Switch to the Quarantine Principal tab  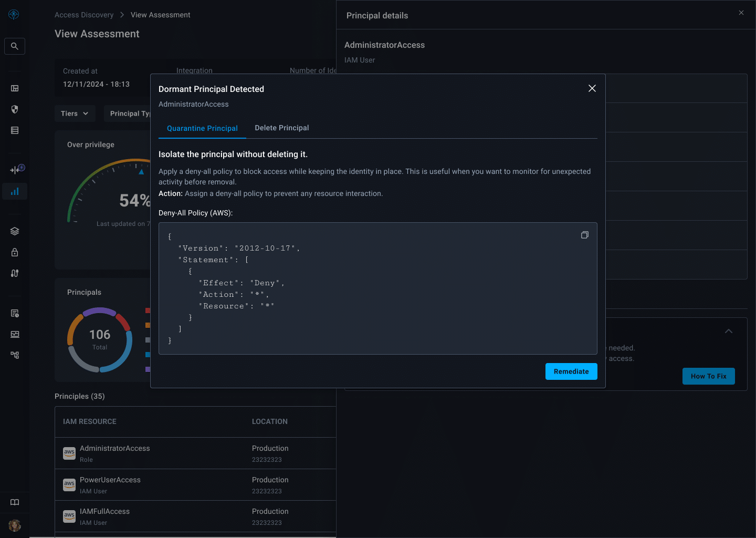[202, 128]
